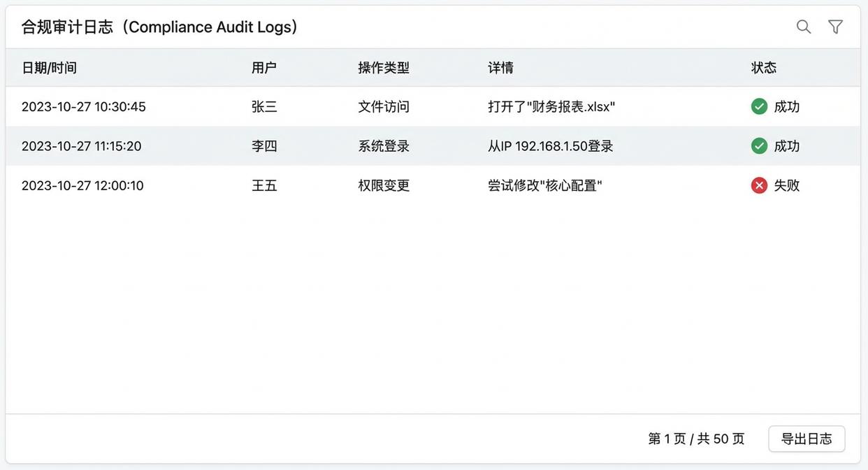The image size is (868, 470).
Task: Sort by the 用户 column header
Action: tap(263, 67)
